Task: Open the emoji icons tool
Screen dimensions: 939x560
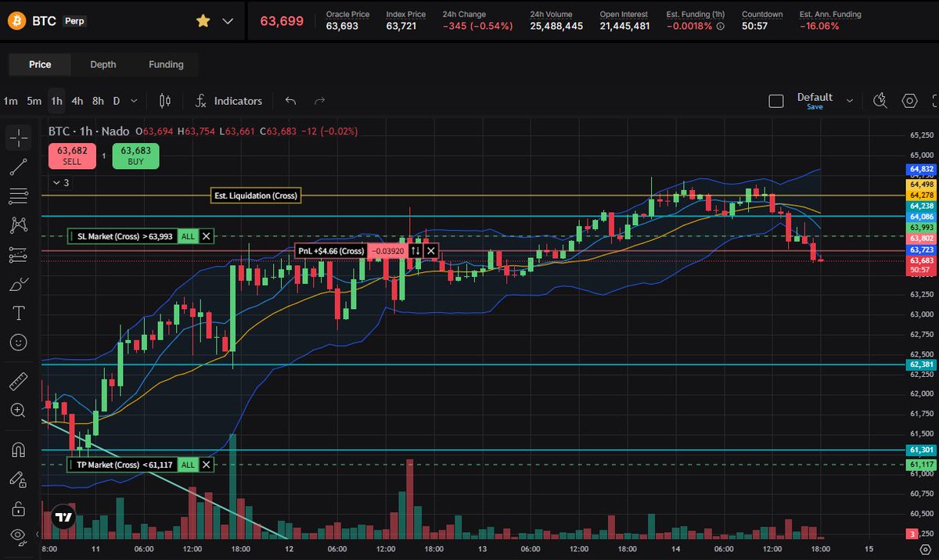Action: (x=19, y=343)
